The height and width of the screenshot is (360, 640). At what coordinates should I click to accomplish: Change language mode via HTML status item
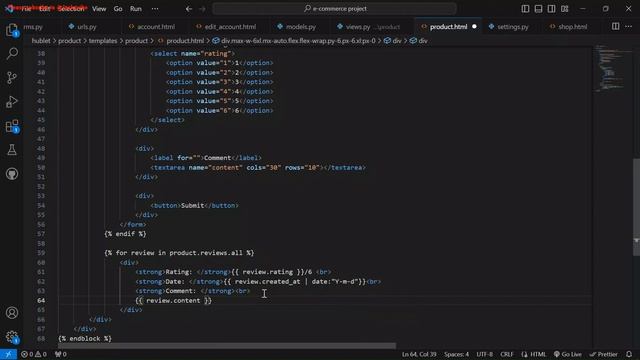point(533,354)
